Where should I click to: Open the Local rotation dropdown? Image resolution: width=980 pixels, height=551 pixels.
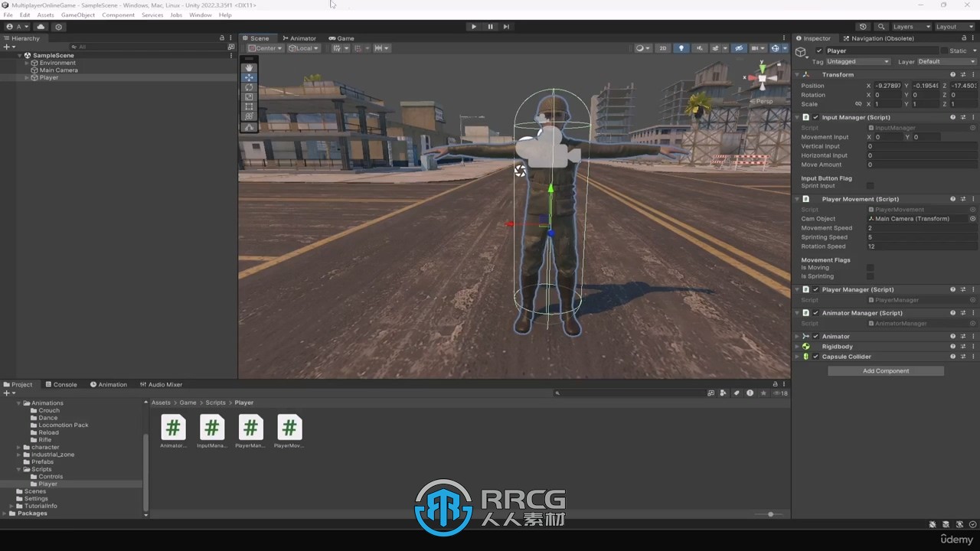(x=304, y=48)
